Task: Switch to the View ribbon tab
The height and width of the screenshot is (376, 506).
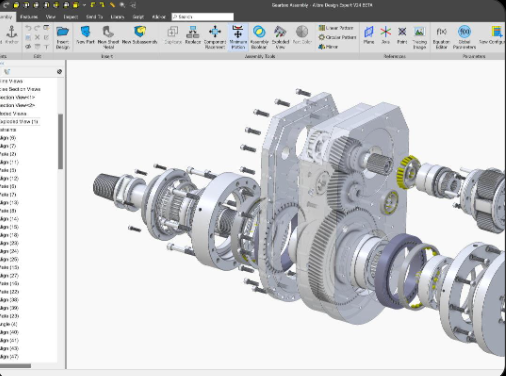Action: pyautogui.click(x=50, y=17)
